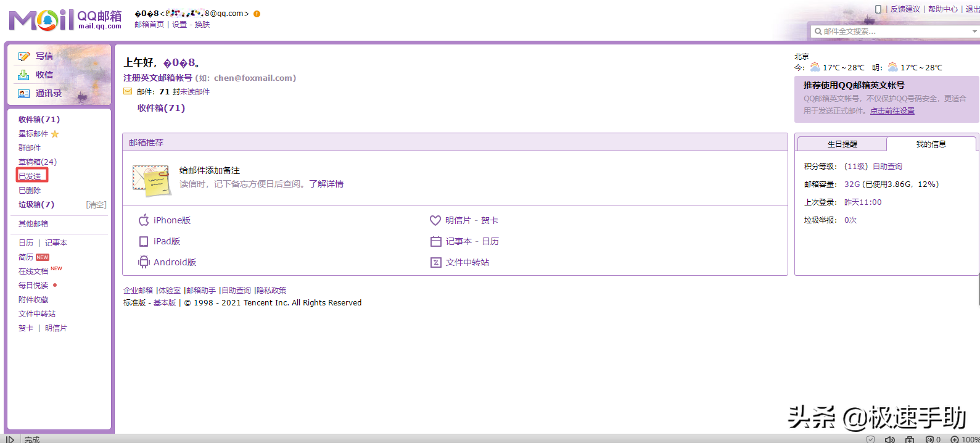The width and height of the screenshot is (980, 443).
Task: Click the 文件中转站 transfer station icon
Action: (436, 262)
